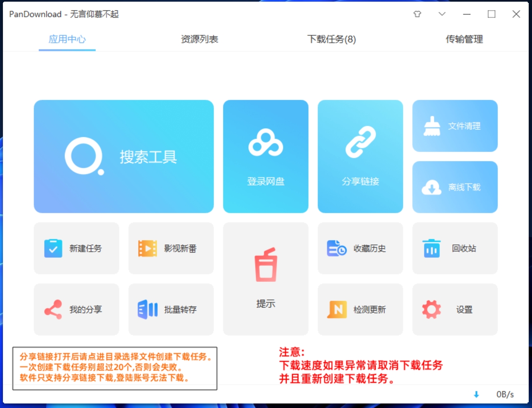Switch to the 传输管理 tab
This screenshot has height=408, width=532.
click(465, 39)
